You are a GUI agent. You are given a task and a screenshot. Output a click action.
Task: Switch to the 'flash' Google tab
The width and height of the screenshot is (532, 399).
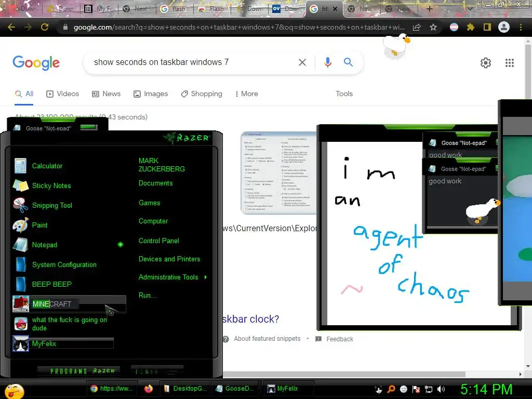[x=175, y=9]
